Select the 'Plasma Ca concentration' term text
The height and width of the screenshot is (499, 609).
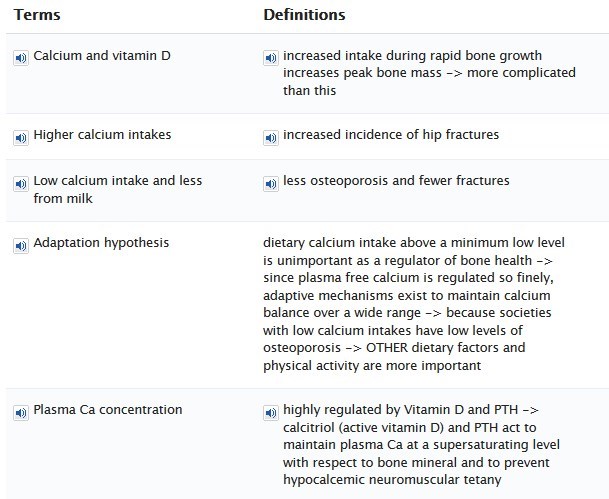tap(108, 410)
